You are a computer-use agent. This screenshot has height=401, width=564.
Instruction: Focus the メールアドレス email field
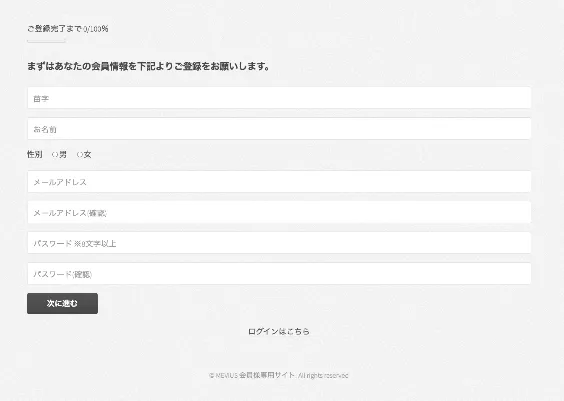point(279,182)
